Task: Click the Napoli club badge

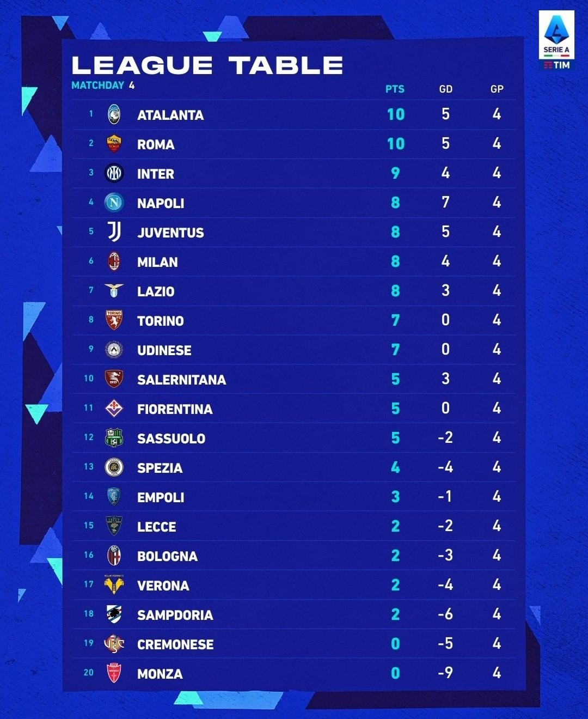Action: 114,203
